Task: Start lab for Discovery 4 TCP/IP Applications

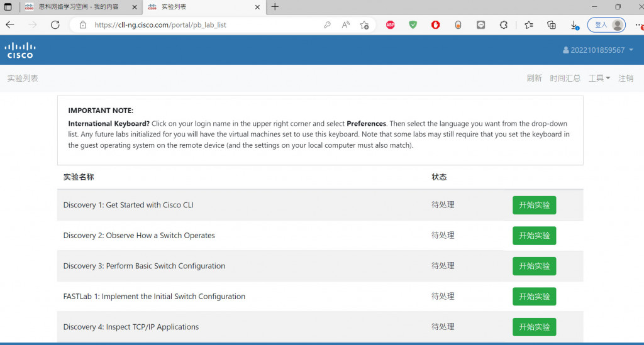Action: point(535,327)
